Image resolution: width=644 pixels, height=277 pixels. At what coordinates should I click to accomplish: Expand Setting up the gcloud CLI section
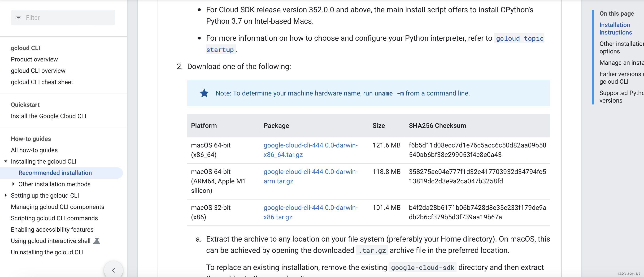tap(5, 195)
